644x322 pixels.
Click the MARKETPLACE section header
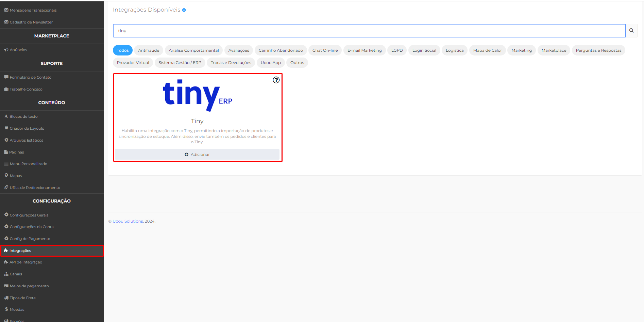coord(52,36)
